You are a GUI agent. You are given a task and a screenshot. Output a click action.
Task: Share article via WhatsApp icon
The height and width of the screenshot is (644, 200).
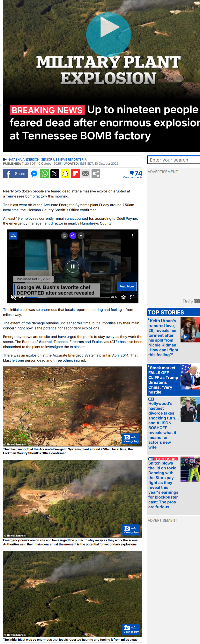[45, 174]
